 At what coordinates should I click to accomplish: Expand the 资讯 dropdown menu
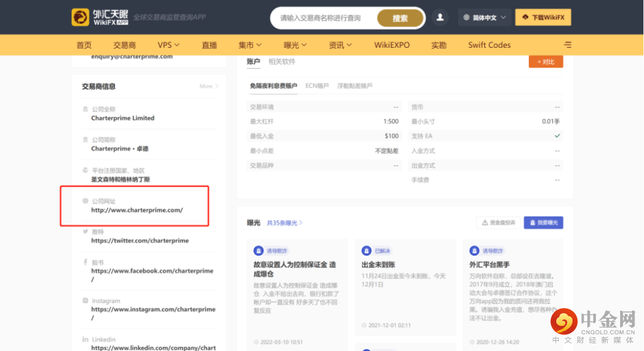click(340, 45)
